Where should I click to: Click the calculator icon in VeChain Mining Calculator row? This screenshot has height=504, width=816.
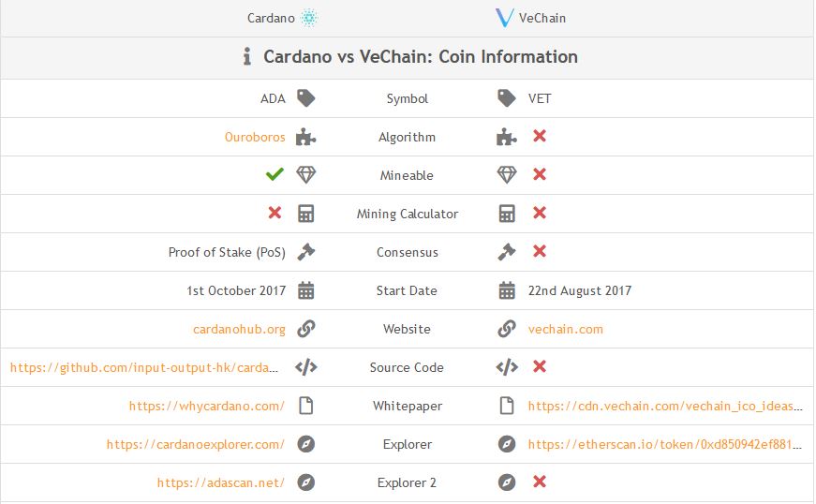pos(507,214)
